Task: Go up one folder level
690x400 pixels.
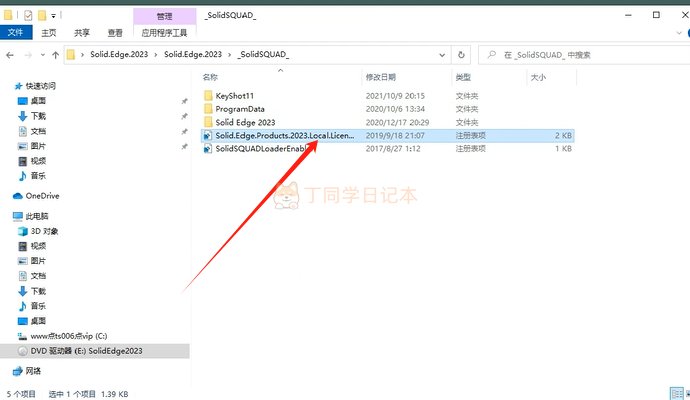Action: (55, 55)
